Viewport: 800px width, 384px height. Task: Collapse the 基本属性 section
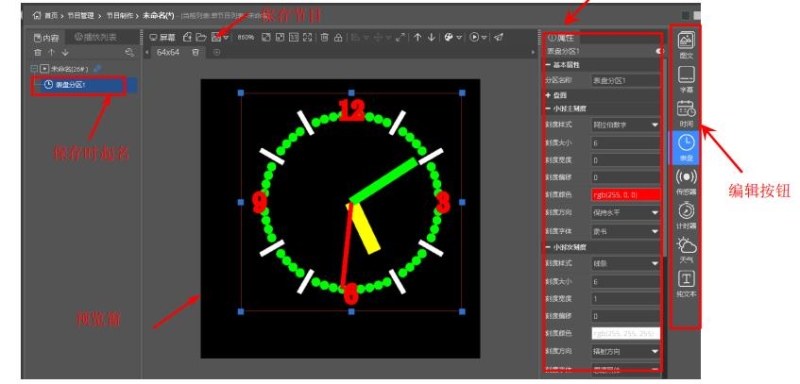tap(548, 65)
